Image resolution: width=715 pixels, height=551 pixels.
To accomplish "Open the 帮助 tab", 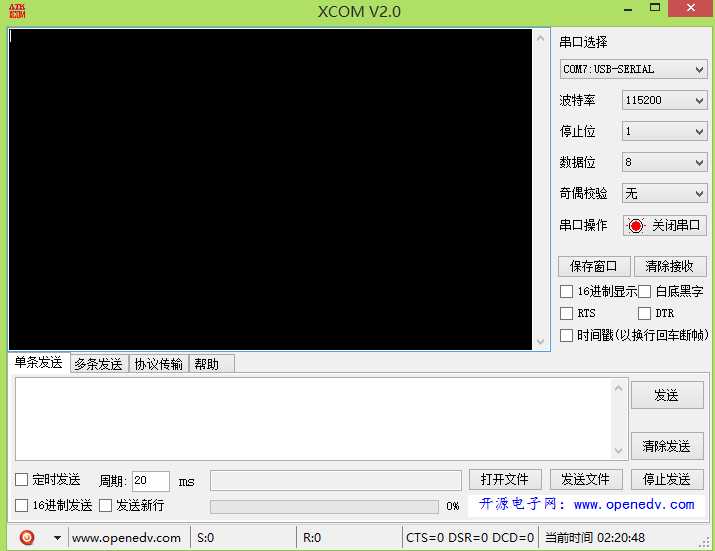I will tap(211, 364).
